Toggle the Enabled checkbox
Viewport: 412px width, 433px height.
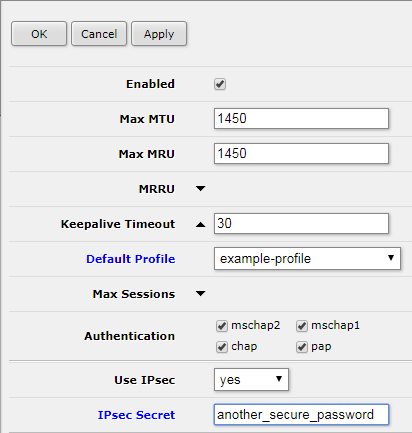220,84
